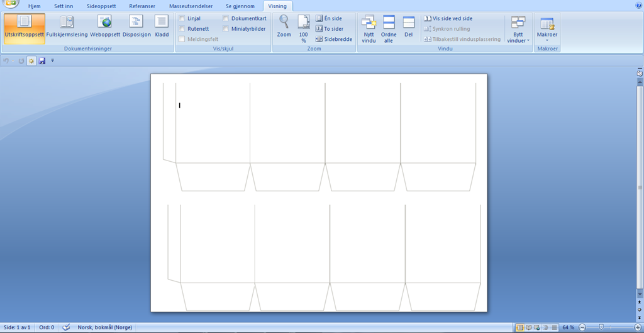Switch to Weboppsett view
Screen dimensions: 644x333
[x=105, y=26]
